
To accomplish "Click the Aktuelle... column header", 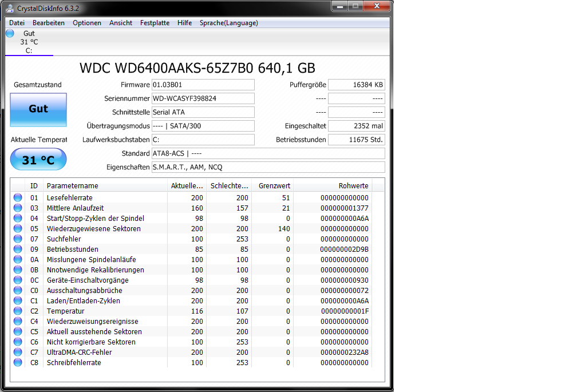I will pyautogui.click(x=187, y=186).
